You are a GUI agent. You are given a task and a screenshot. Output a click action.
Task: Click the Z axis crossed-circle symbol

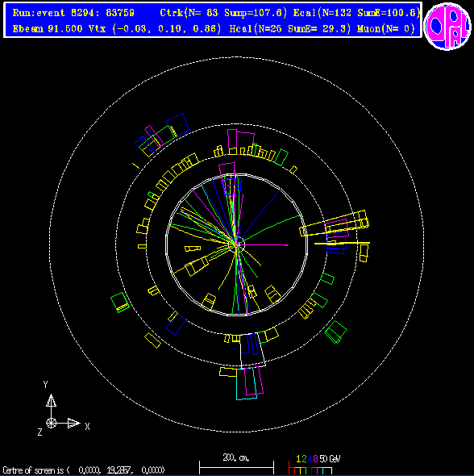click(x=52, y=423)
